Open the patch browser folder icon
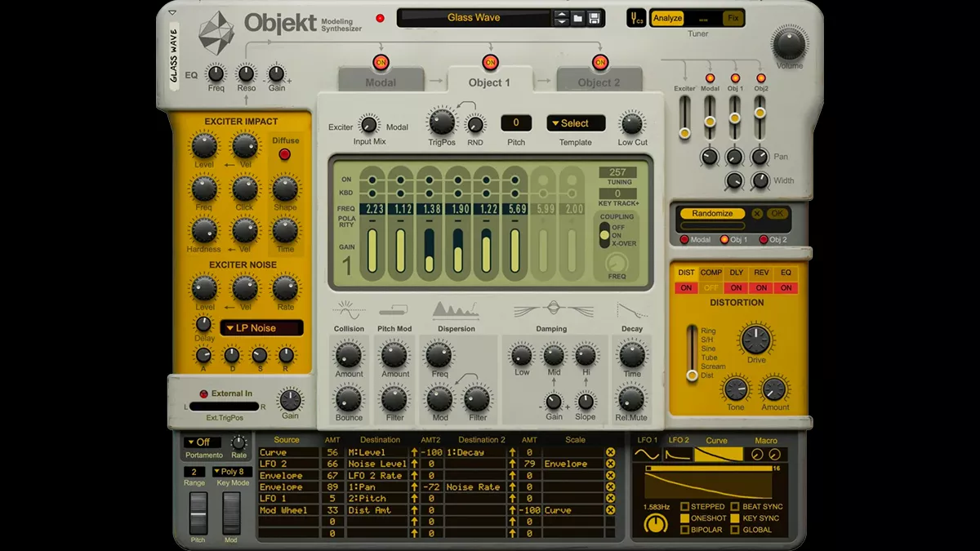 (577, 18)
